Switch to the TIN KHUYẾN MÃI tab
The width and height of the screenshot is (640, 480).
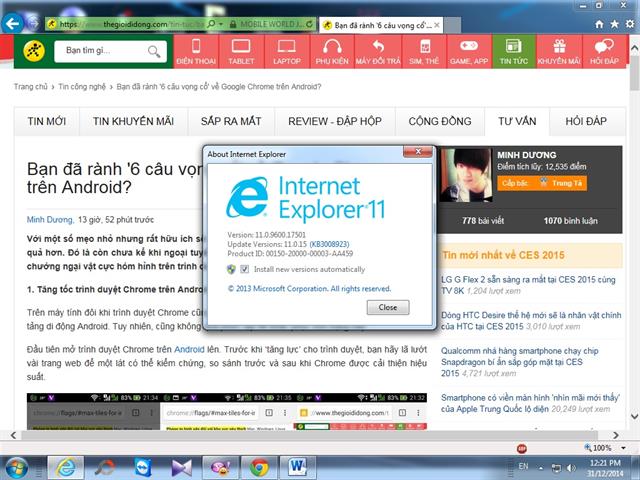[133, 121]
